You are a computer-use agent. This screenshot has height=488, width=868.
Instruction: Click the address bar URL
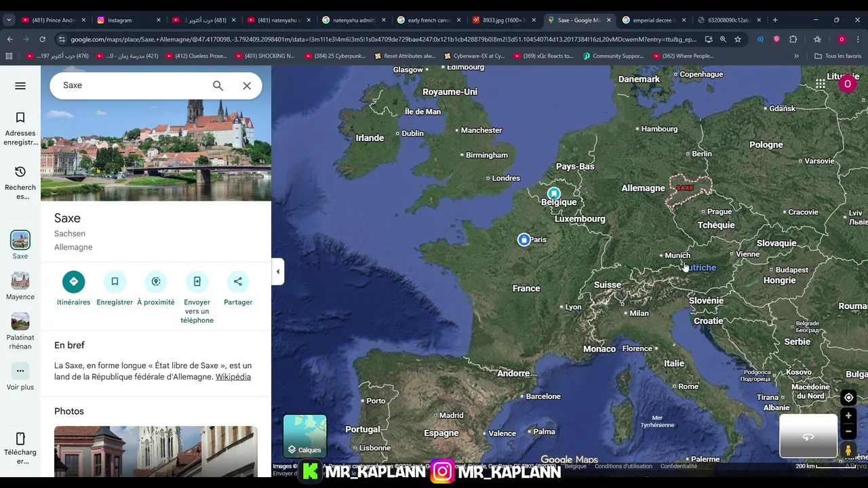[383, 39]
